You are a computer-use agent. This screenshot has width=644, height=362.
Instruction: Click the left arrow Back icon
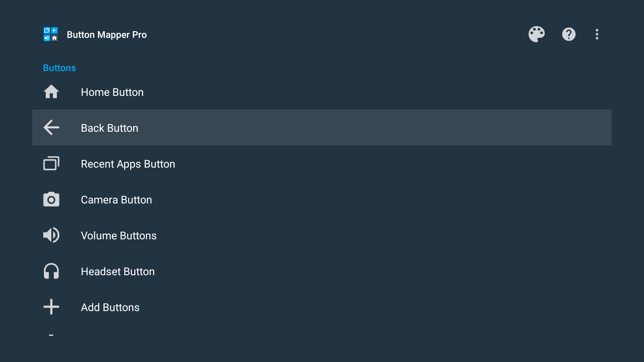tap(51, 128)
